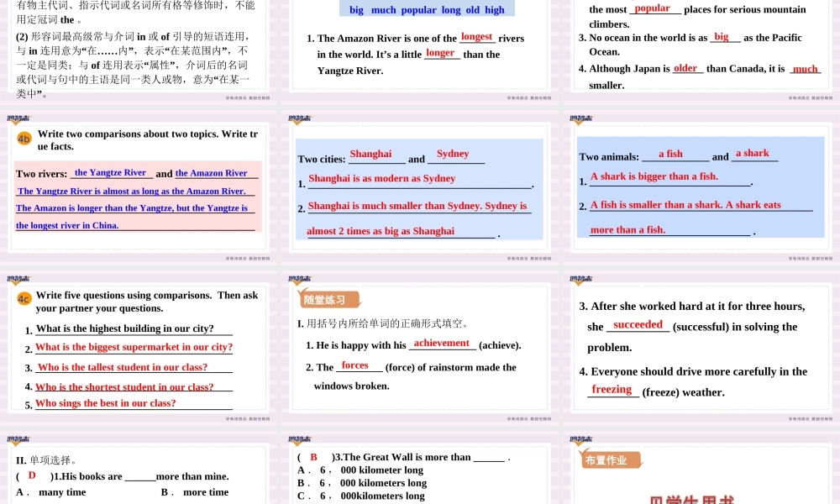This screenshot has height=504, width=840.
Task: Expand the blue answer box listing two cities
Action: (x=419, y=192)
